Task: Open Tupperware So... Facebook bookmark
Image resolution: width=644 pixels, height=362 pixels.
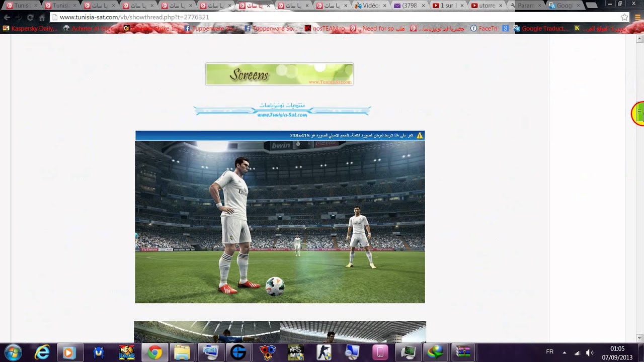Action: point(271,29)
